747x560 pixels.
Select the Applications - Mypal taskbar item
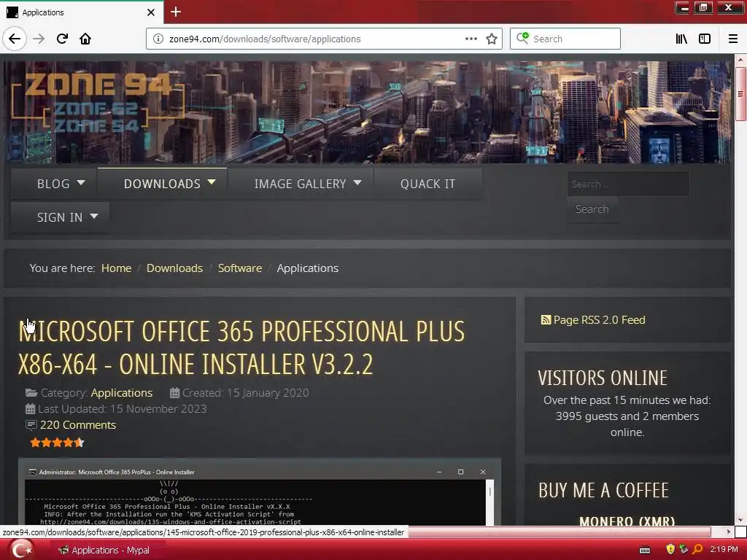[x=104, y=550]
